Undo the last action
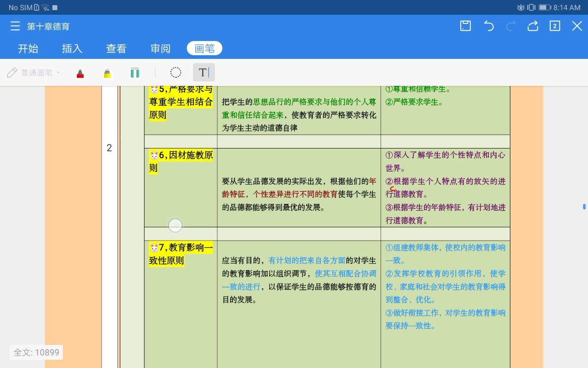Screen dimensions: 588x368 (x=489, y=26)
